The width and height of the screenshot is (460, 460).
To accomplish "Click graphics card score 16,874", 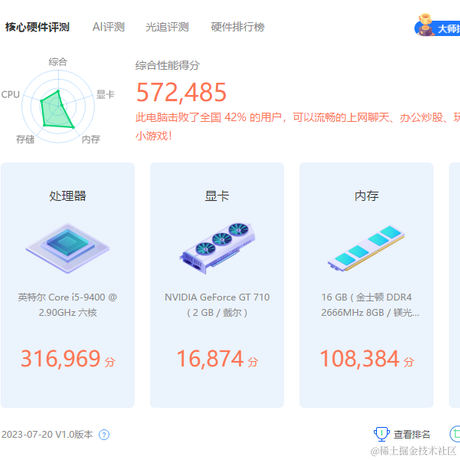I will pyautogui.click(x=210, y=359).
